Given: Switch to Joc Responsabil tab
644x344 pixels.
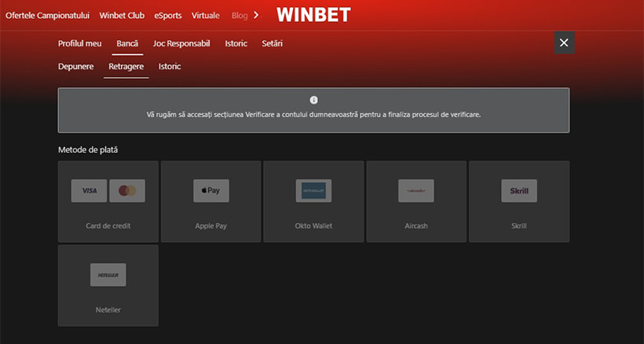Looking at the screenshot, I should click(181, 43).
